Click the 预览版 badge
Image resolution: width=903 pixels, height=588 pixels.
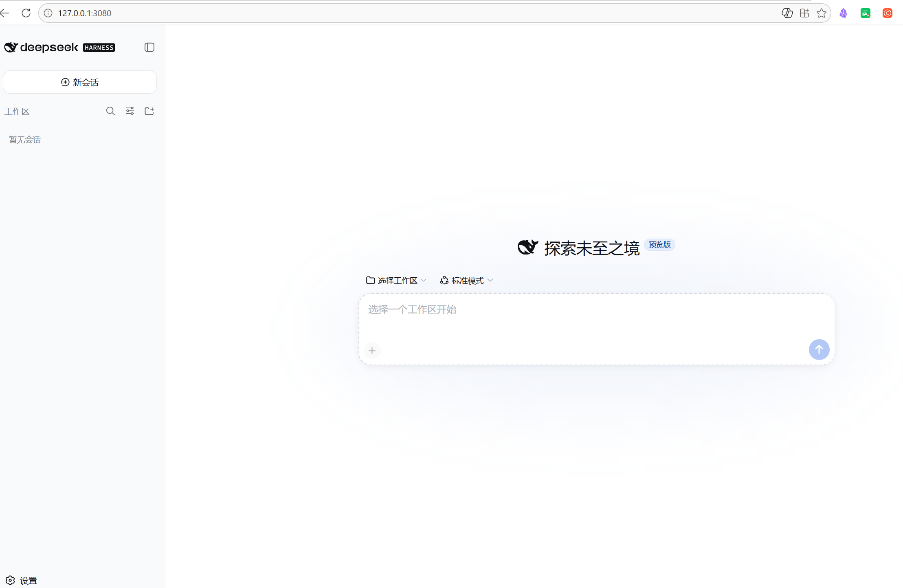click(659, 245)
